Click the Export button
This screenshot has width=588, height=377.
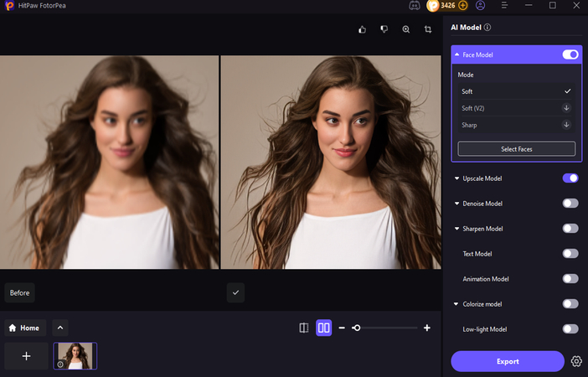coord(508,361)
